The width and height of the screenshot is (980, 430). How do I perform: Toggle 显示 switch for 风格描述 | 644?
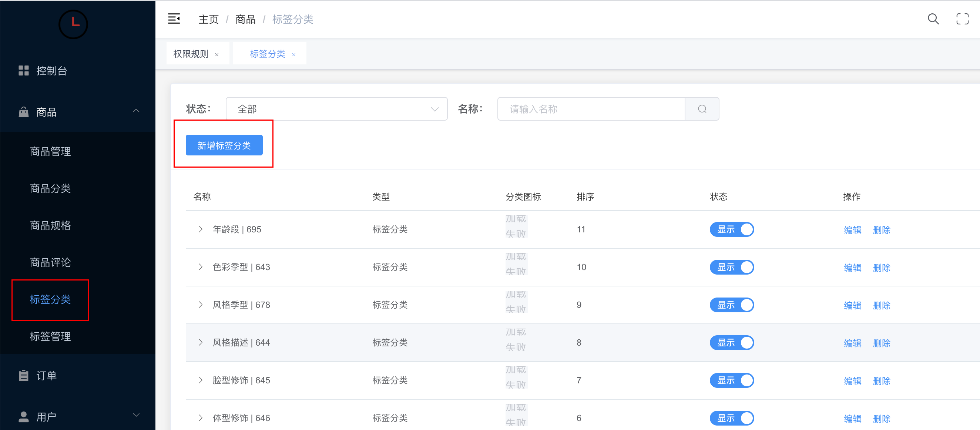click(x=732, y=342)
